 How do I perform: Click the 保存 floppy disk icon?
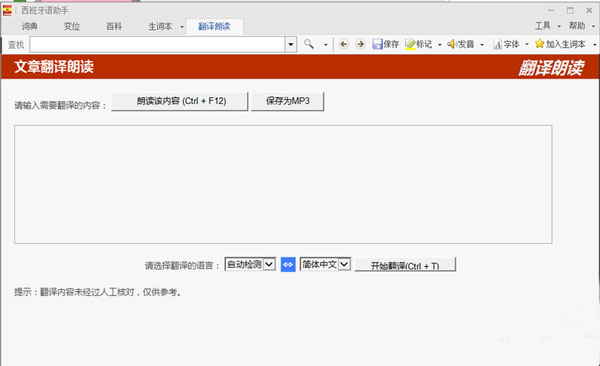[x=377, y=44]
